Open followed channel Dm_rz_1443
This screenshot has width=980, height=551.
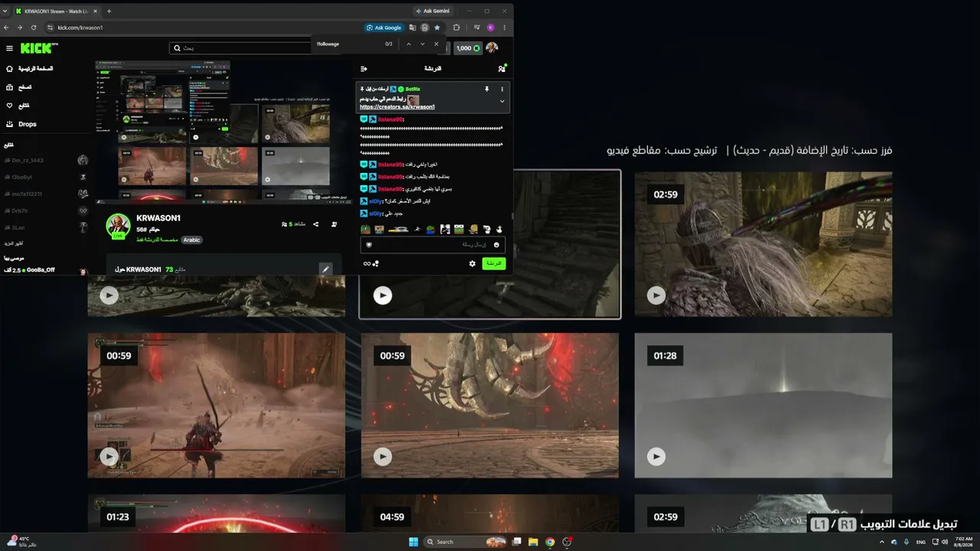click(46, 161)
